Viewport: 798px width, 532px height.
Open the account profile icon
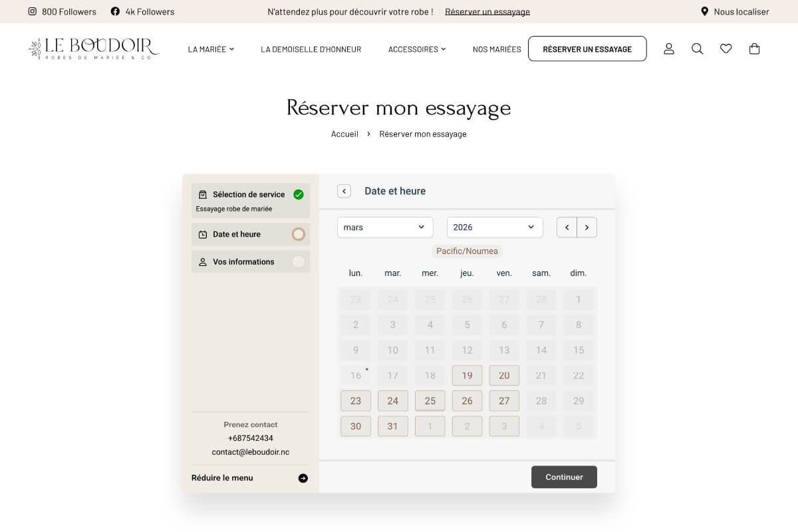(x=668, y=49)
